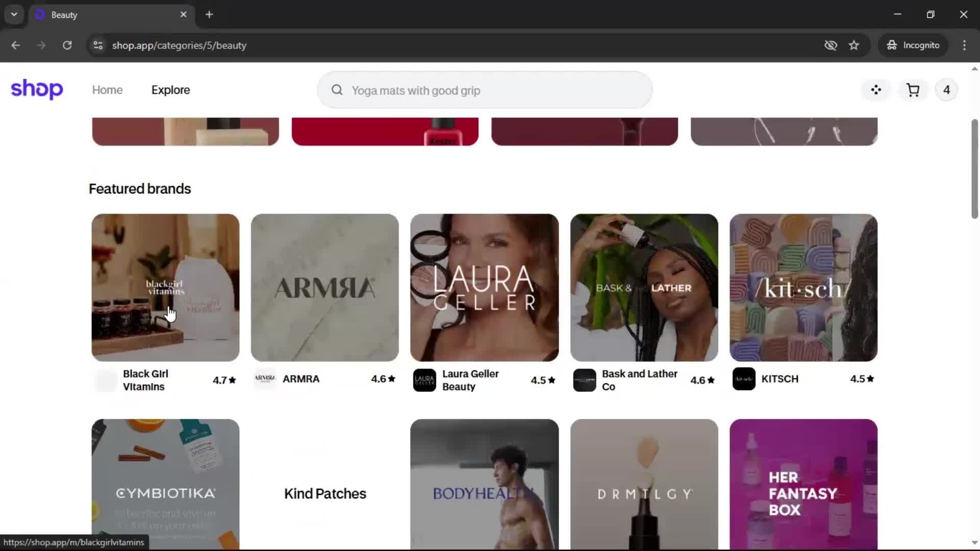
Task: Open account menu showing 4
Action: click(946, 90)
